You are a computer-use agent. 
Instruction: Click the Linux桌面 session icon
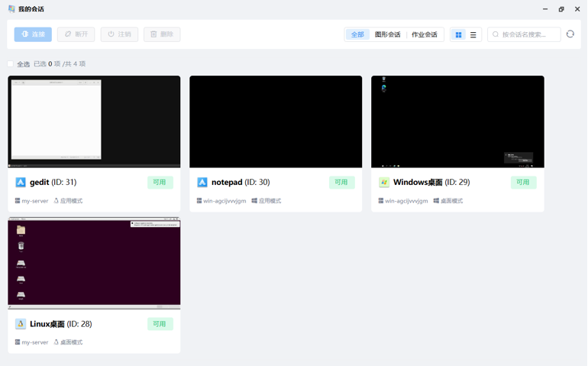pos(21,324)
